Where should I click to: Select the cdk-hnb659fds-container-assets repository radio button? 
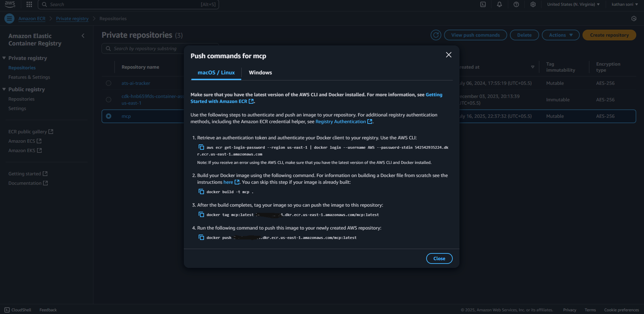click(x=108, y=100)
